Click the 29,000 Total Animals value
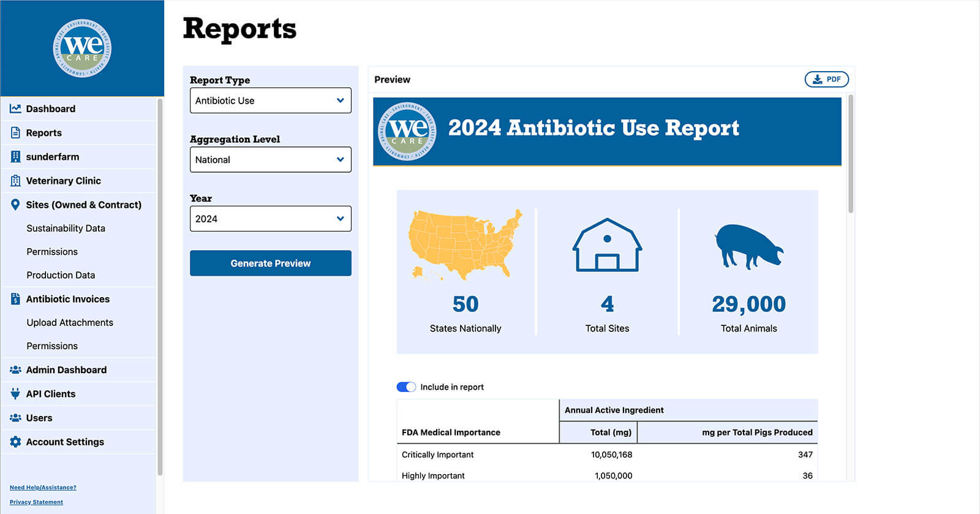 pyautogui.click(x=748, y=304)
